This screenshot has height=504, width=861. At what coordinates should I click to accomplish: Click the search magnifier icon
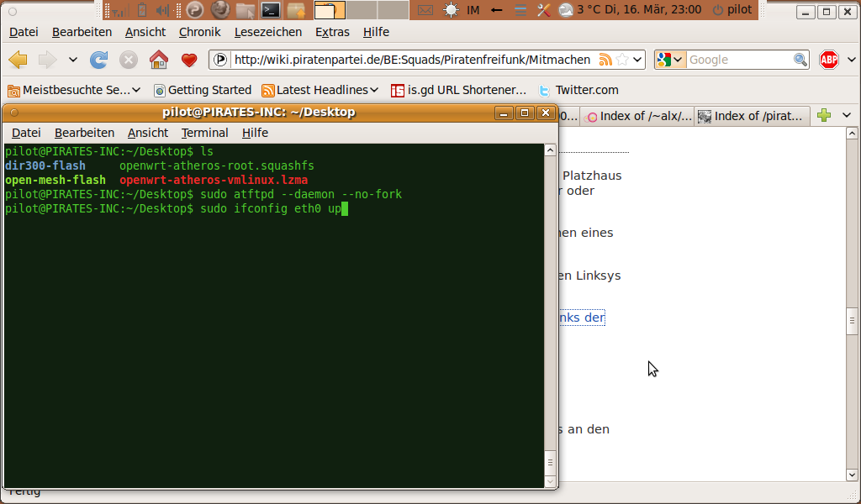[800, 60]
